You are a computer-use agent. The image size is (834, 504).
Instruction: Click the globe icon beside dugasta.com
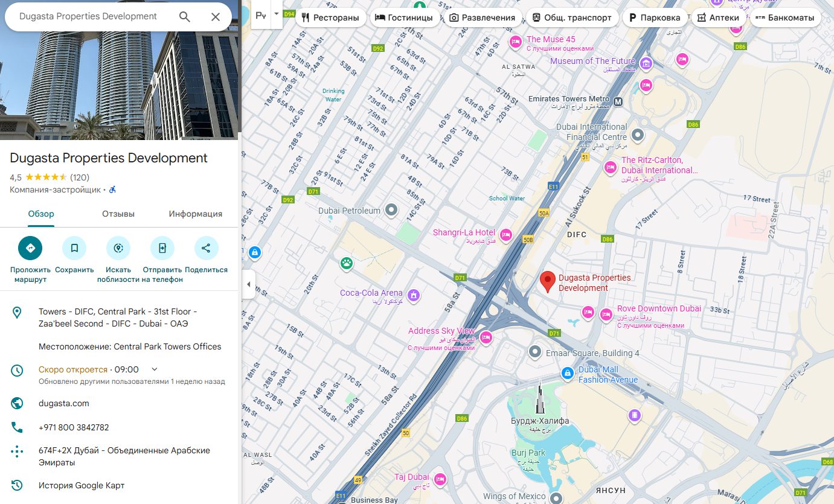point(17,403)
